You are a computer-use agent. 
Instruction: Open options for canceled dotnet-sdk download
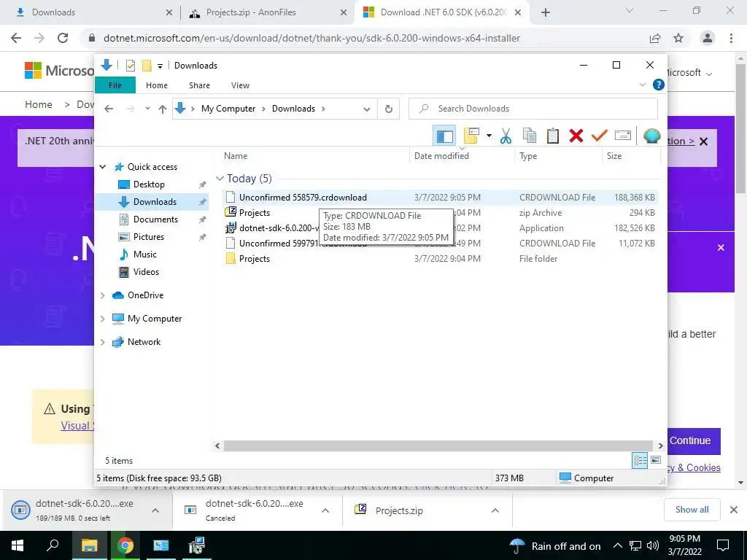pos(325,510)
